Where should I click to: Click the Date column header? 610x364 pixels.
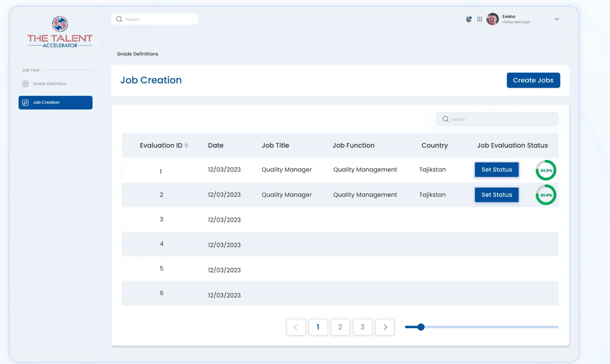216,145
